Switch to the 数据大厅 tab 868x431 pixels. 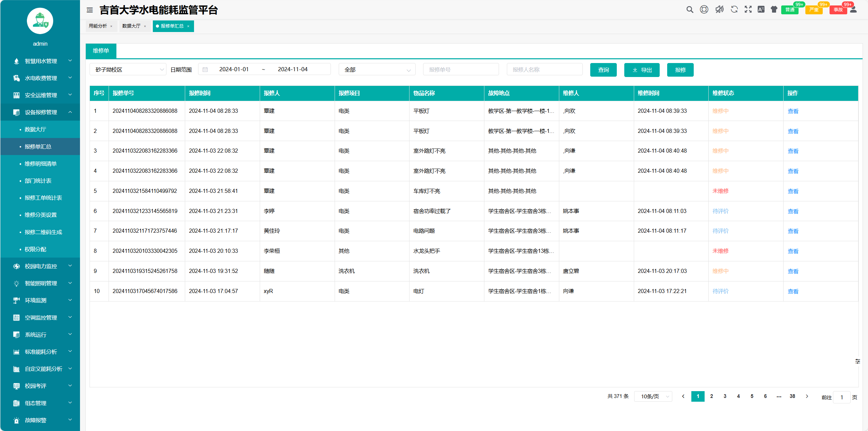pyautogui.click(x=131, y=26)
